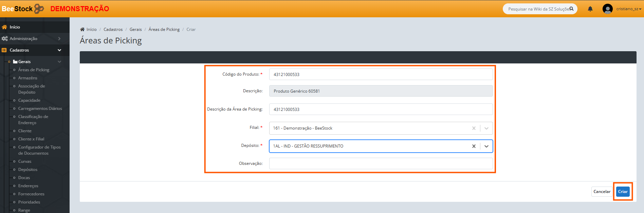
Task: Expand the Filial dropdown arrow
Action: click(x=486, y=128)
